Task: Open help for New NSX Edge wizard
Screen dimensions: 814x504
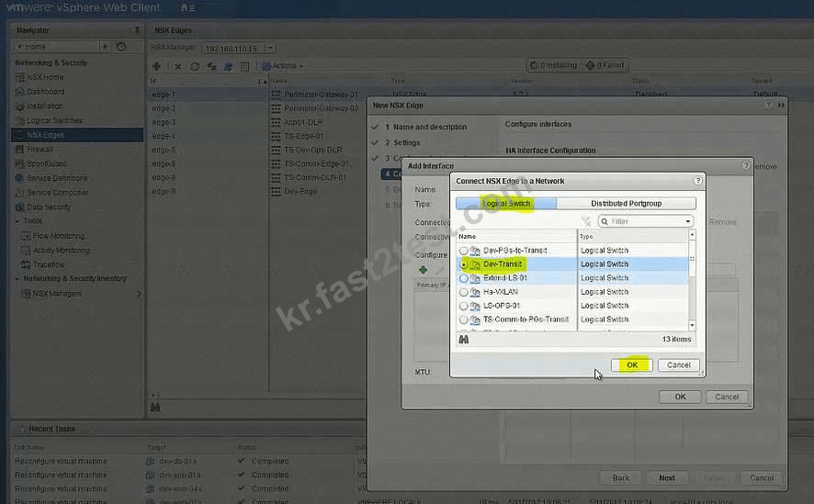Action: point(768,105)
